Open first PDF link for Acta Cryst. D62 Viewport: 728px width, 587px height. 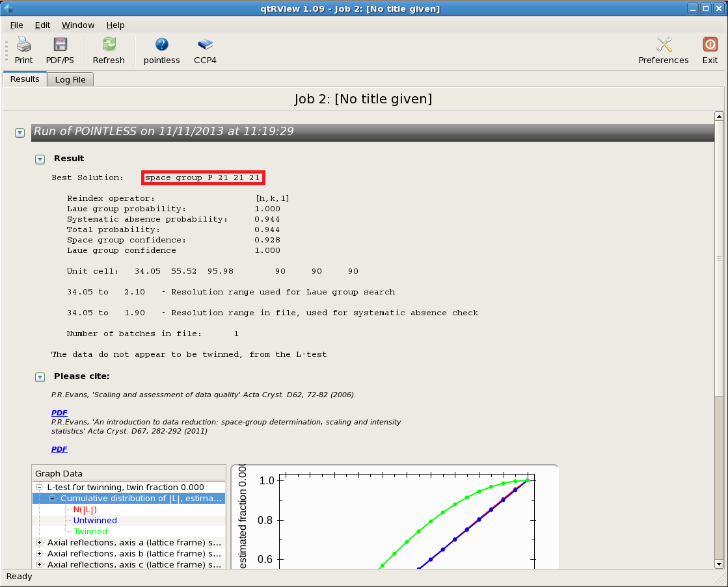click(59, 413)
